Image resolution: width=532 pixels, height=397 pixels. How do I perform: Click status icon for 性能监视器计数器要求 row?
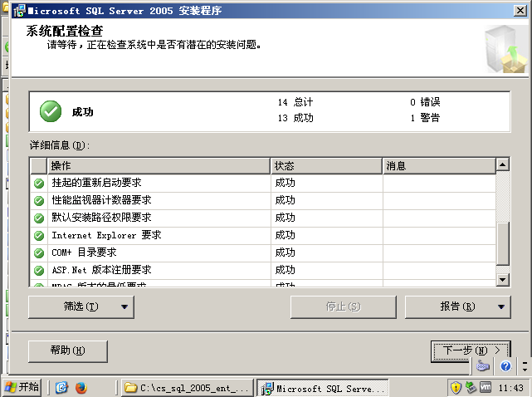click(39, 201)
